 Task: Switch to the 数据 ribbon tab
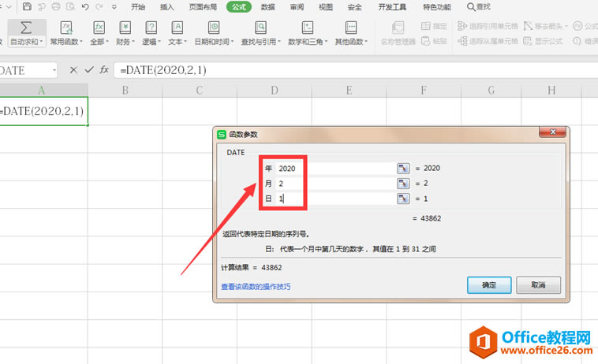coord(267,7)
